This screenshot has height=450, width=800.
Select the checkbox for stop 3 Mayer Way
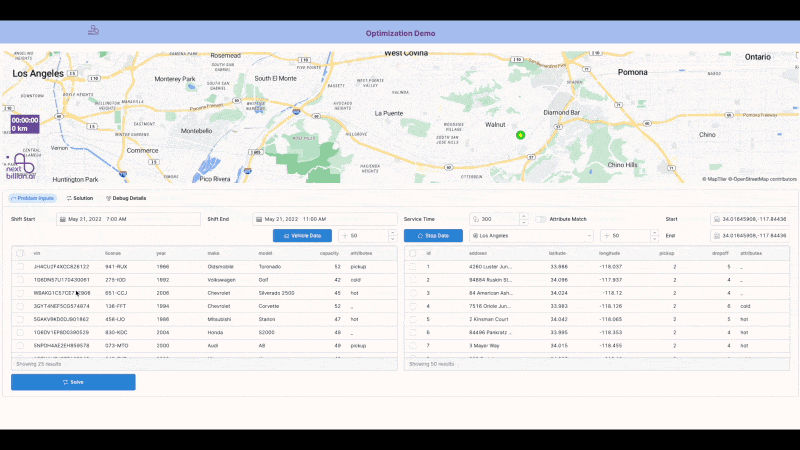point(413,345)
